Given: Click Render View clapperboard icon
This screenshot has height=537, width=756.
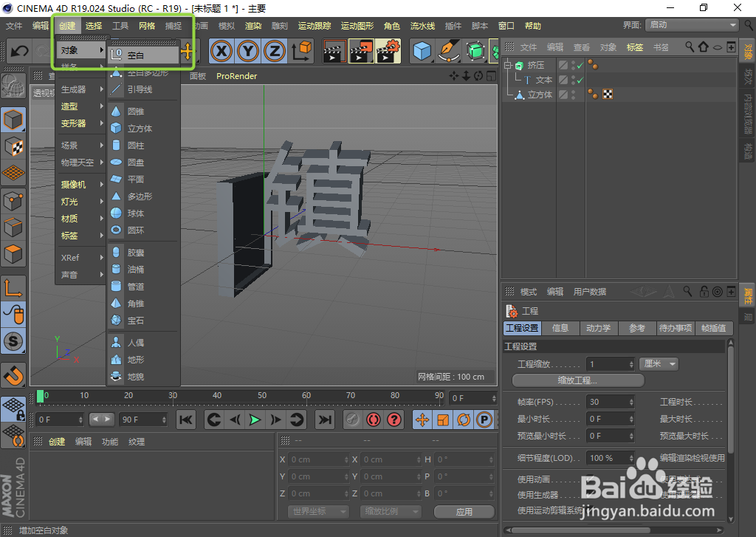Looking at the screenshot, I should (x=333, y=51).
